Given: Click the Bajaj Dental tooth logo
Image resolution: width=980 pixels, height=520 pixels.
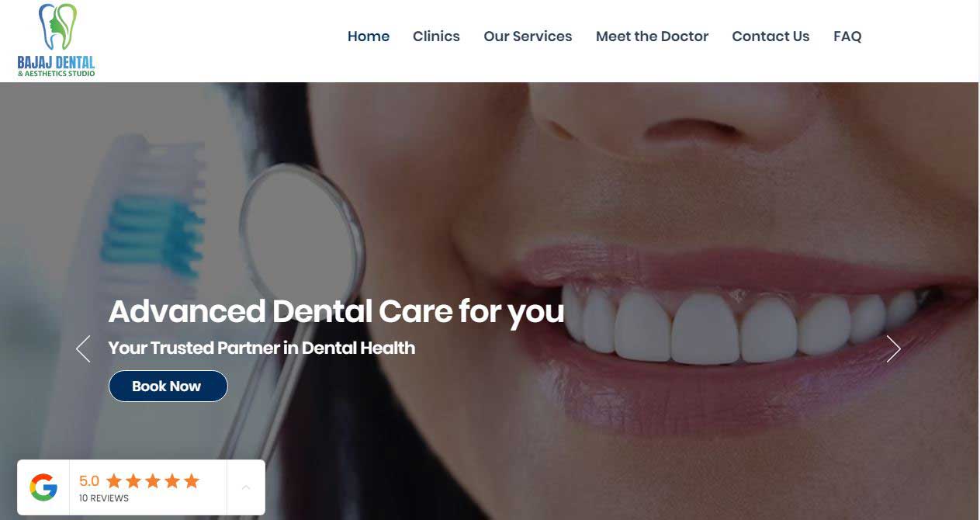Looking at the screenshot, I should (x=57, y=40).
